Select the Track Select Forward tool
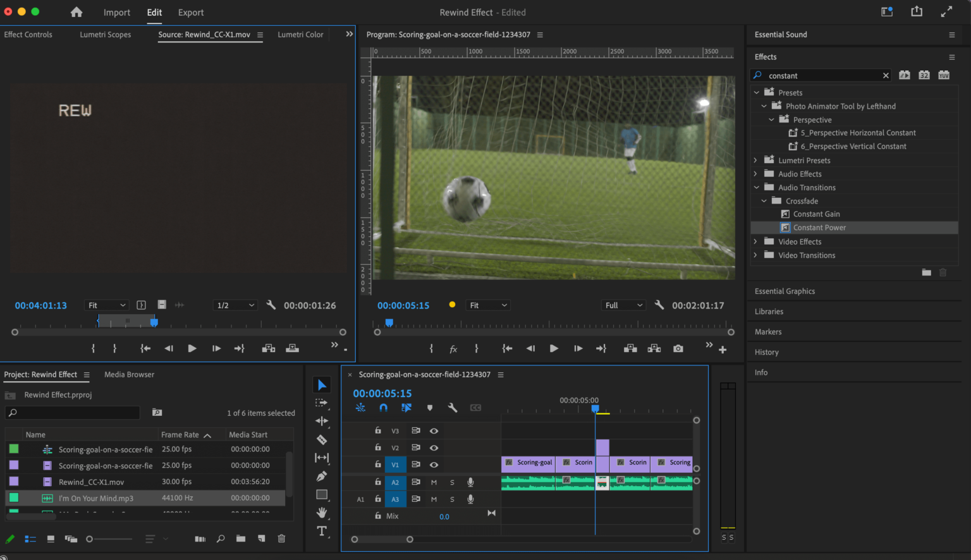This screenshot has width=971, height=560. coord(322,403)
